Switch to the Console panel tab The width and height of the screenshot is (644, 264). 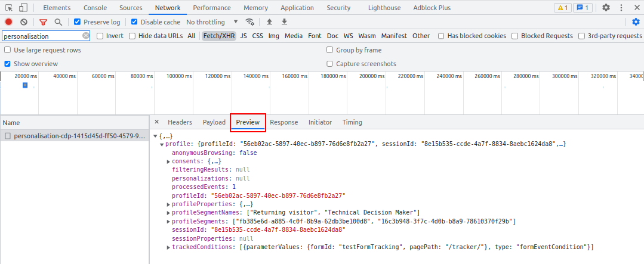pyautogui.click(x=95, y=8)
